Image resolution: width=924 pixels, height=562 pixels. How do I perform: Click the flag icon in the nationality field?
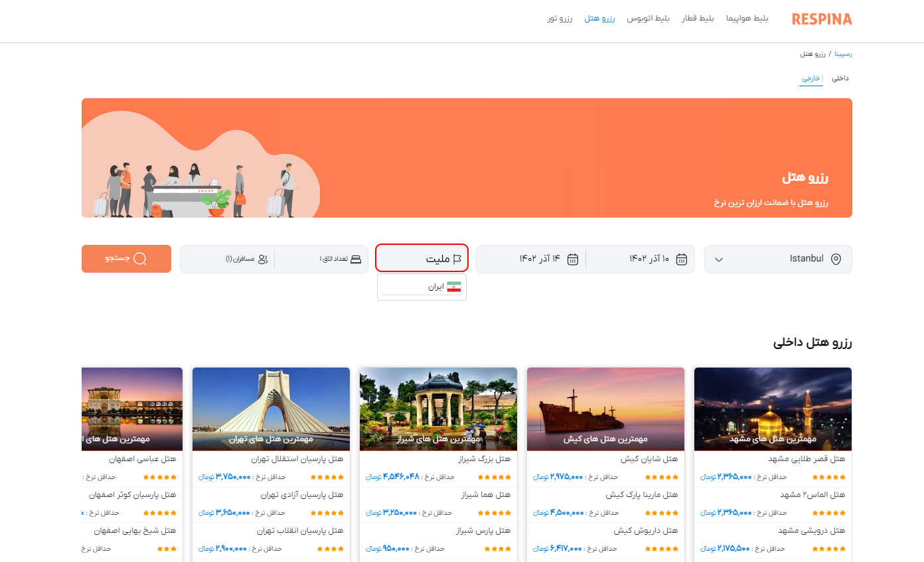(x=457, y=259)
